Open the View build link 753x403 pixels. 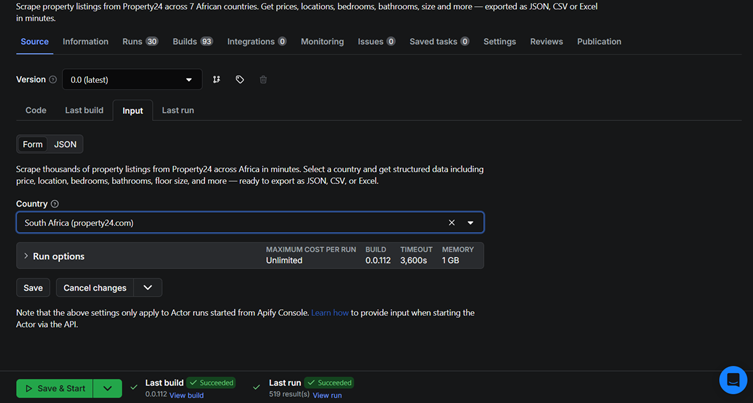[x=186, y=395]
